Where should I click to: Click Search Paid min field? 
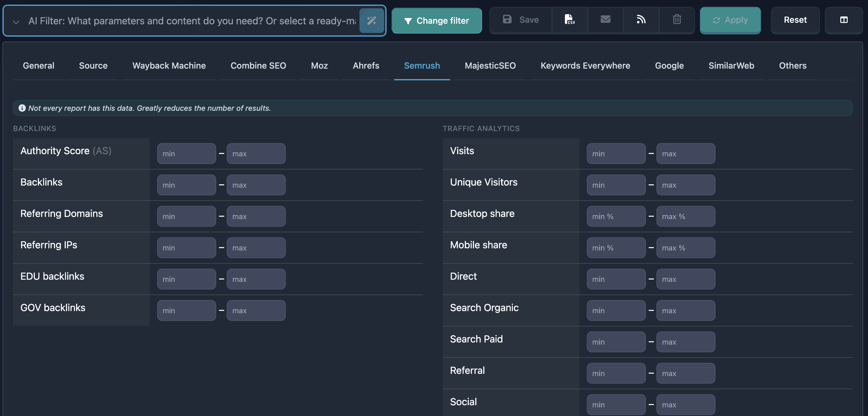point(616,342)
